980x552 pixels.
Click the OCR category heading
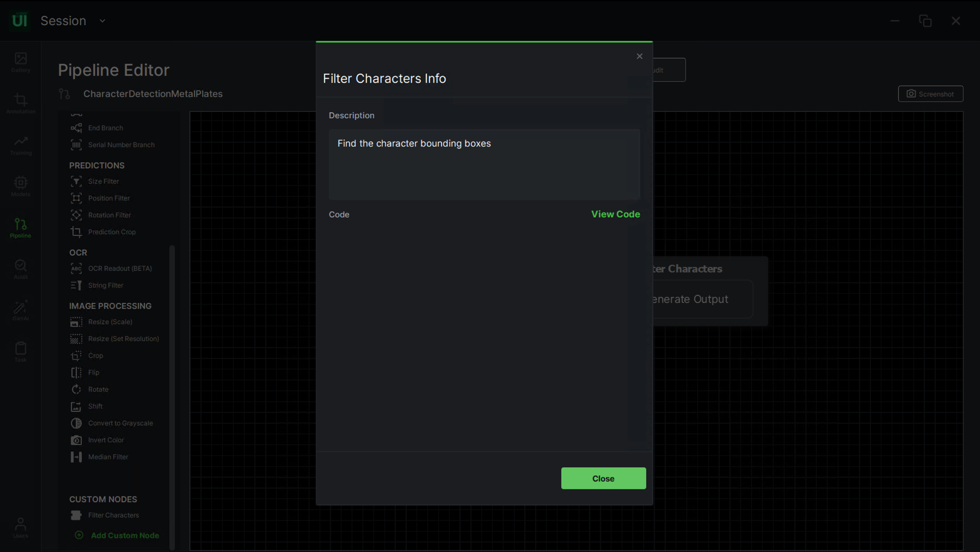click(x=78, y=253)
